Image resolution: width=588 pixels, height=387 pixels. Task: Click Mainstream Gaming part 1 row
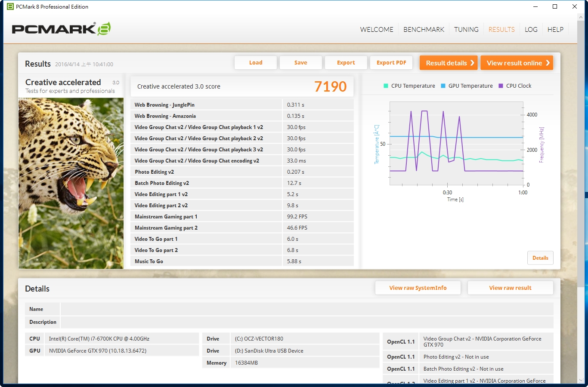242,217
